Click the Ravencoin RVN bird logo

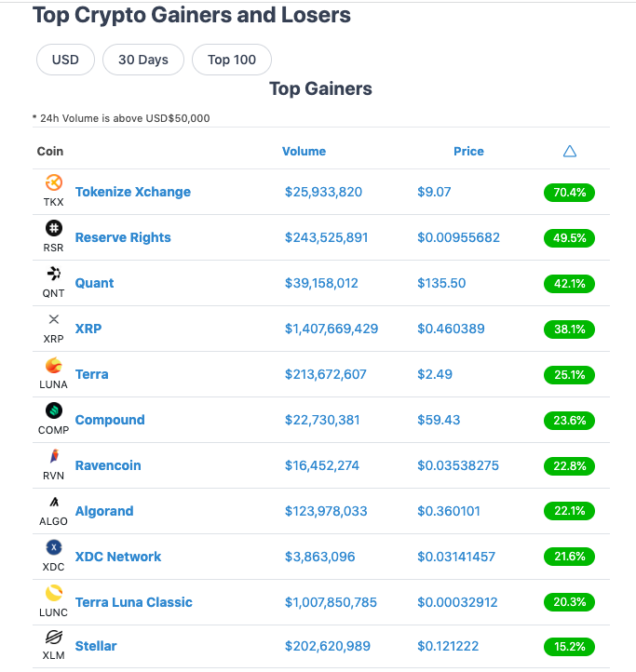point(54,456)
